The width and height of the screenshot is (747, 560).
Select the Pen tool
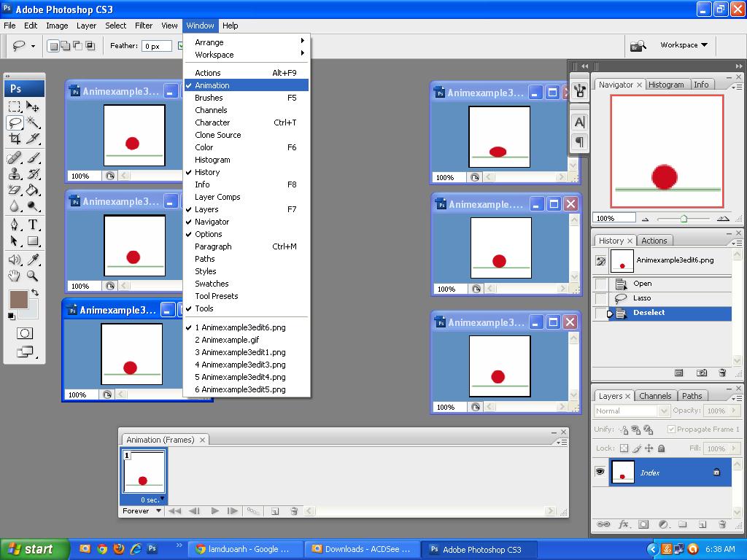click(15, 225)
